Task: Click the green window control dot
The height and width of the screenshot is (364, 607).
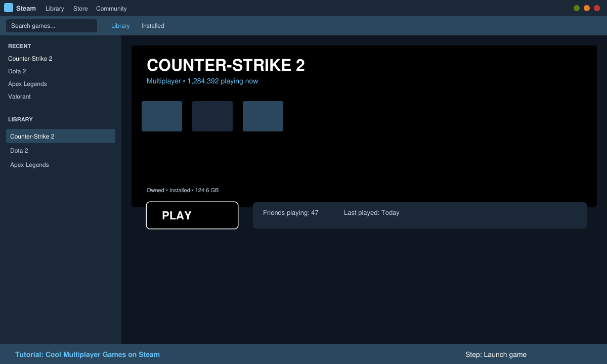Action: point(577,8)
